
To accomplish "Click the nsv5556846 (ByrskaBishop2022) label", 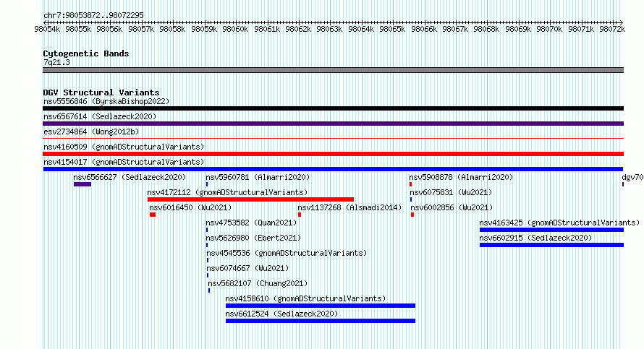I will tap(106, 101).
